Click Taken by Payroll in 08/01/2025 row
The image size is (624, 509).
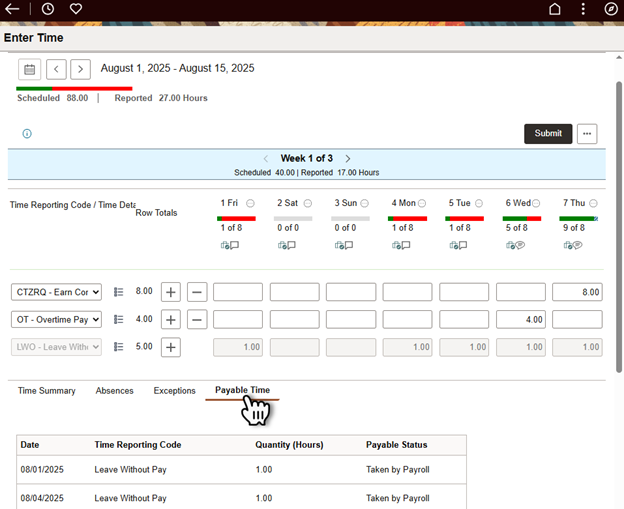pyautogui.click(x=398, y=470)
